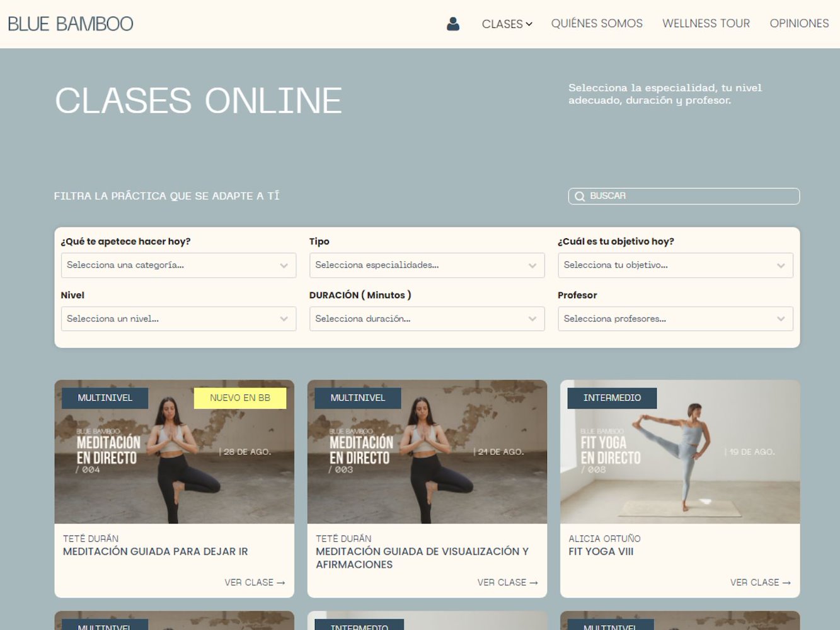Image resolution: width=840 pixels, height=630 pixels.
Task: Open Fit Yoga en Directo 008 thumbnail
Action: click(x=680, y=452)
